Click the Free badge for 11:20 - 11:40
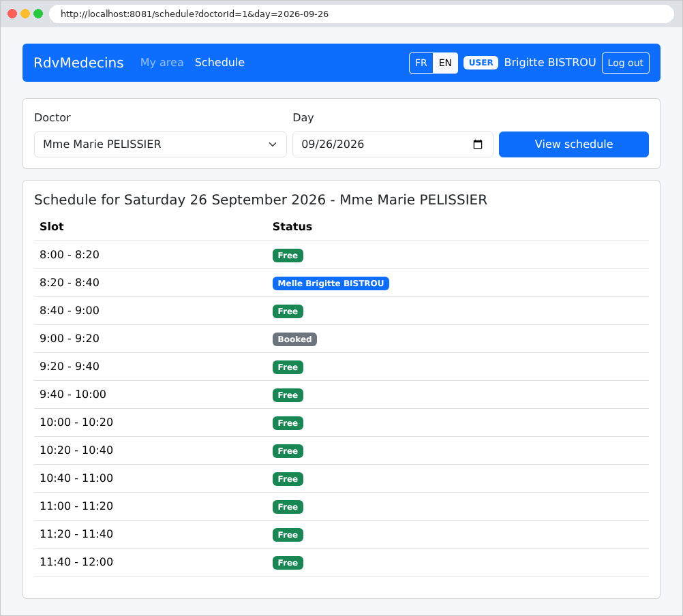 [x=288, y=535]
